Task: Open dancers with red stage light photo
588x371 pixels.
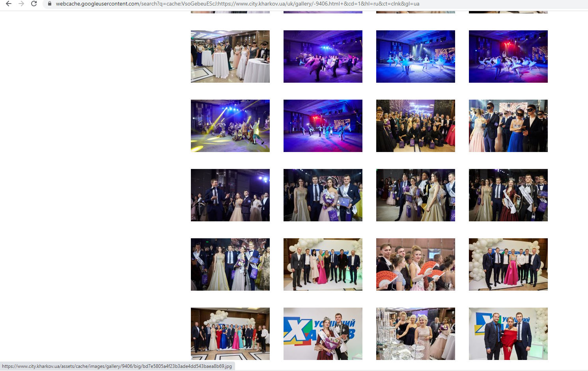Action: pyautogui.click(x=508, y=56)
